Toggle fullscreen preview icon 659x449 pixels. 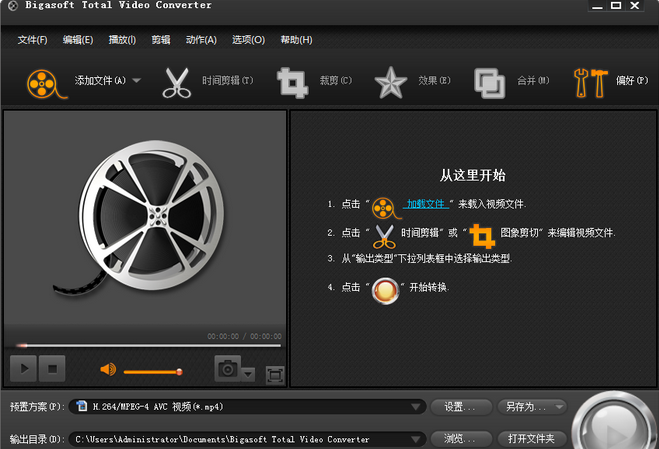(275, 375)
